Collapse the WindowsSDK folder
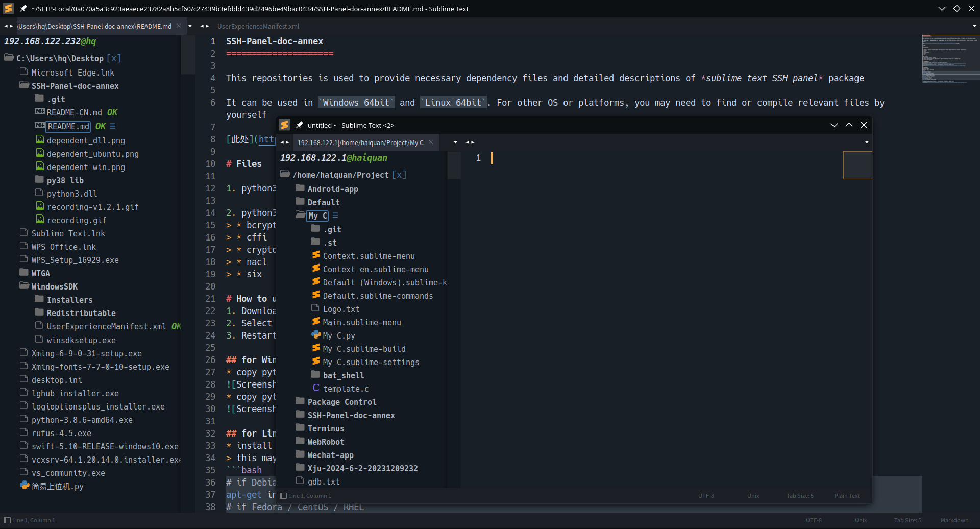The width and height of the screenshot is (980, 529). (24, 285)
